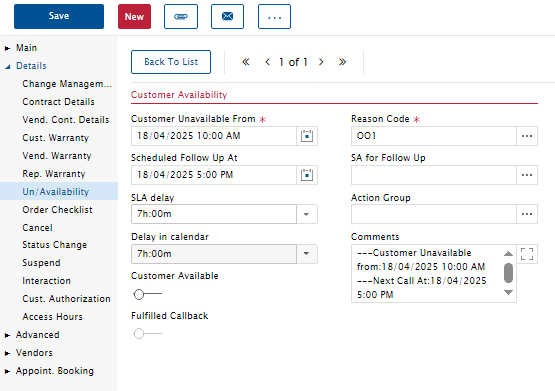Open Action Group lookup ellipsis
The width and height of the screenshot is (555, 391).
coord(527,214)
